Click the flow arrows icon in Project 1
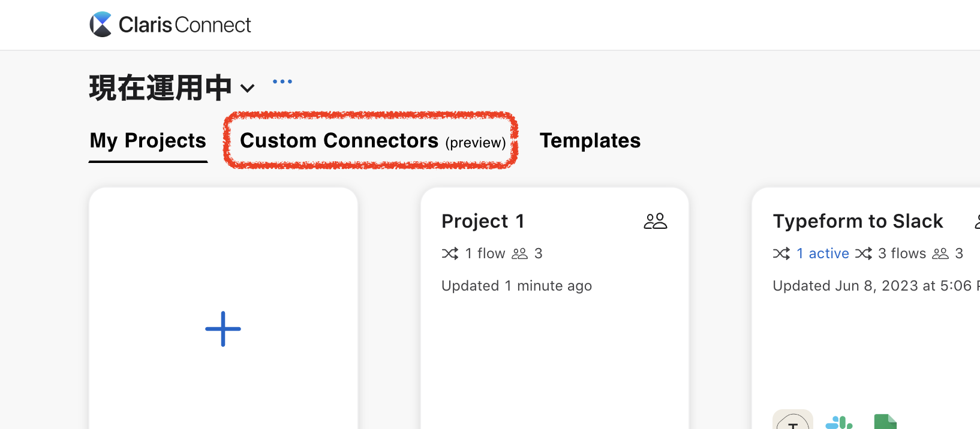 [x=450, y=253]
